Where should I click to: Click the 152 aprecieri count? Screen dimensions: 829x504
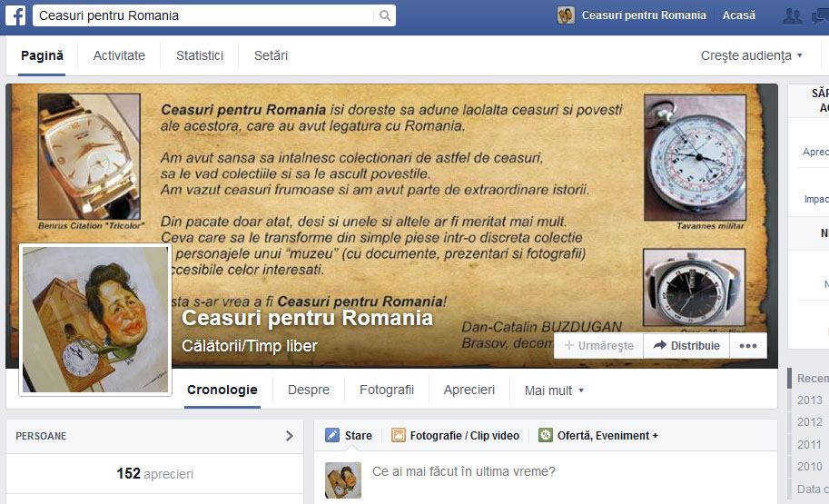155,473
